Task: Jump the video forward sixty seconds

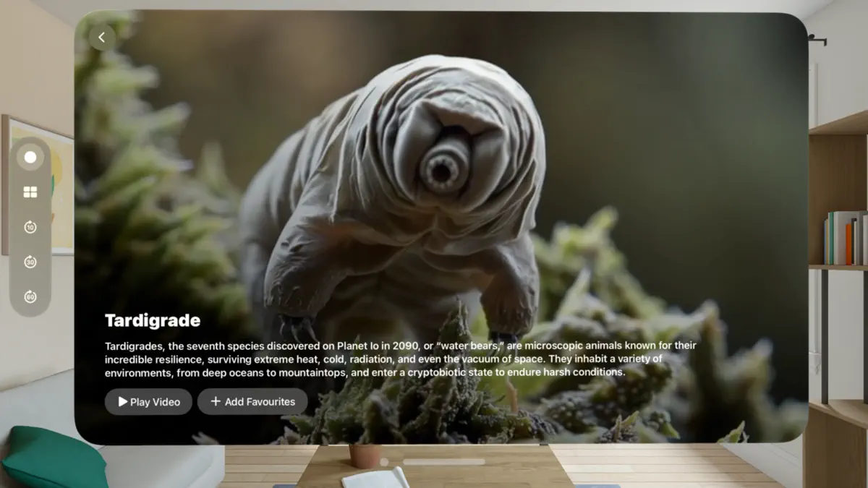Action: point(30,296)
